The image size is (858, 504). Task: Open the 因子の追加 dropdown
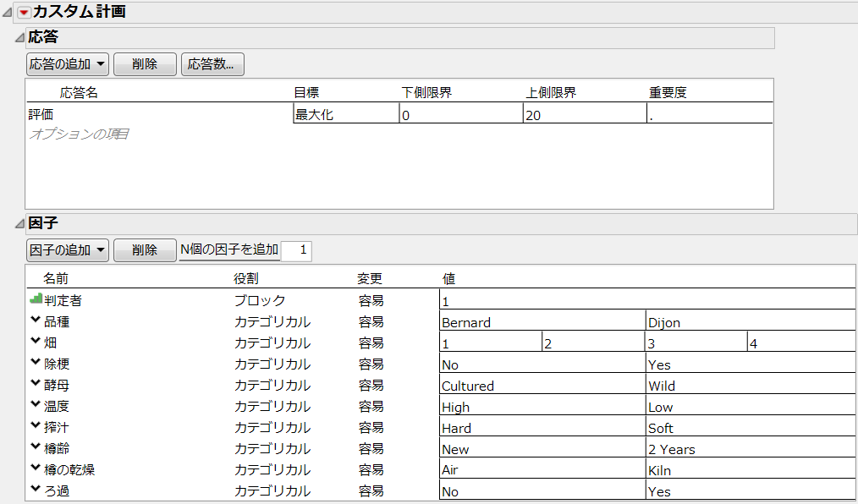67,250
